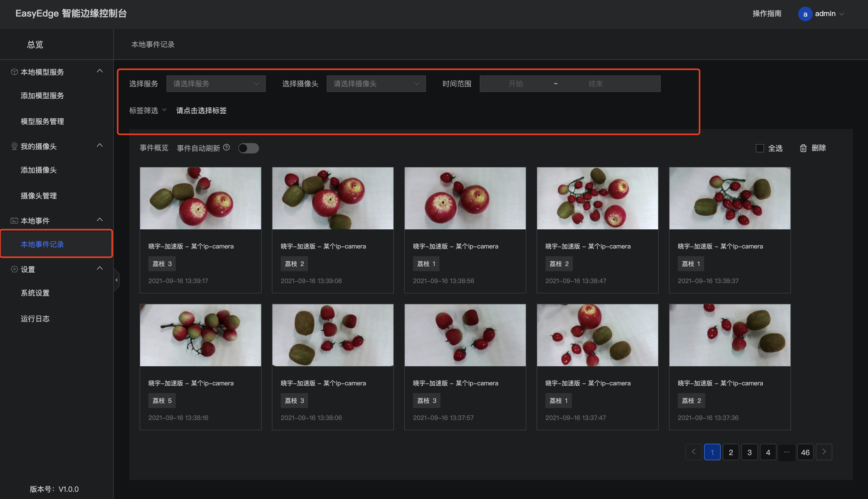868x499 pixels.
Task: Click the cube icon beside 本地模型服务
Action: tap(14, 72)
